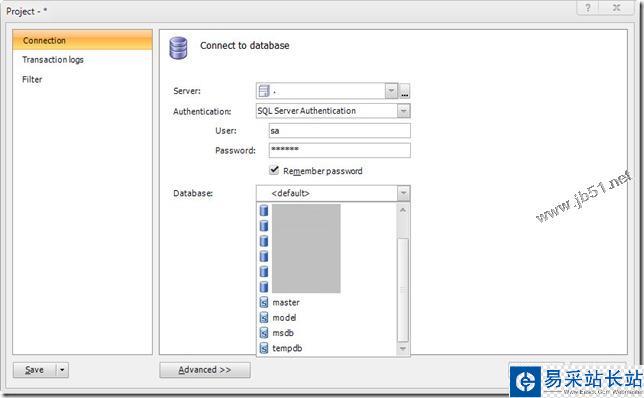Expand the Authentication combo box
This screenshot has height=398, width=644.
pos(404,111)
